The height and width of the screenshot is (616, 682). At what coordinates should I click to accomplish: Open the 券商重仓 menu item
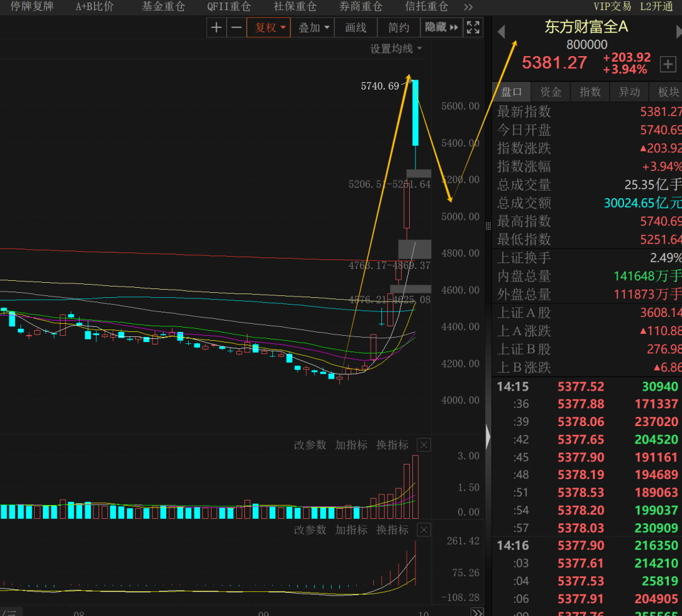click(361, 6)
